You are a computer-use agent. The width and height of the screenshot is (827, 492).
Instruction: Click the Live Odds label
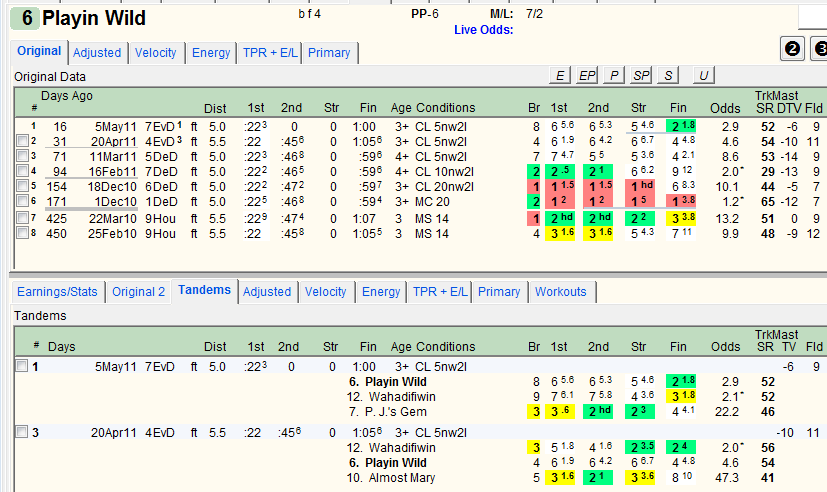[x=484, y=30]
